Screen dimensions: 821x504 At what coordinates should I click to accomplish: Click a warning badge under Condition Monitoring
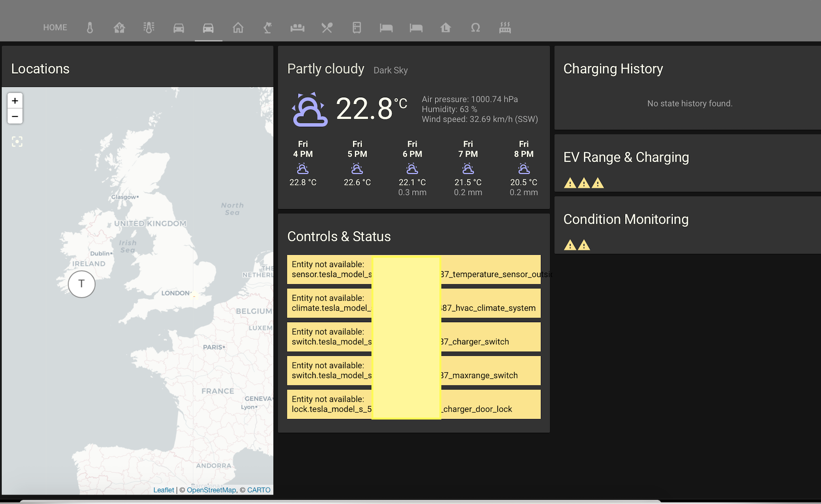(569, 245)
